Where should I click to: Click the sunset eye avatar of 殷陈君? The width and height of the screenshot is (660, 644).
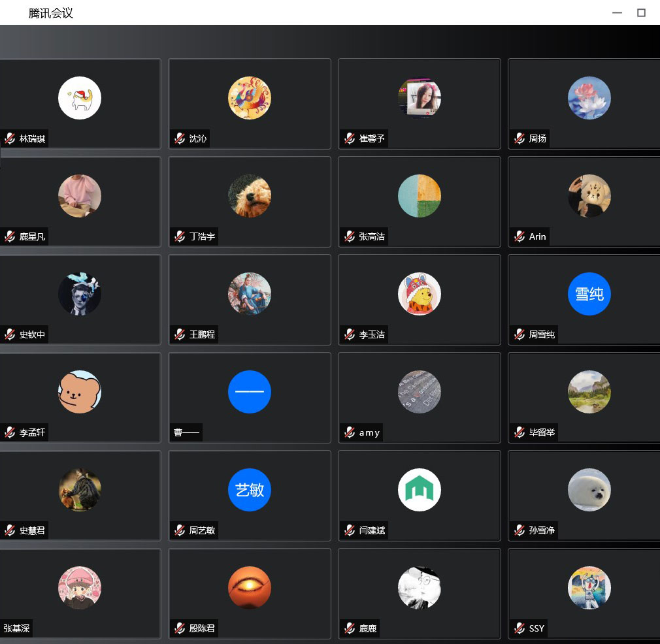(249, 588)
